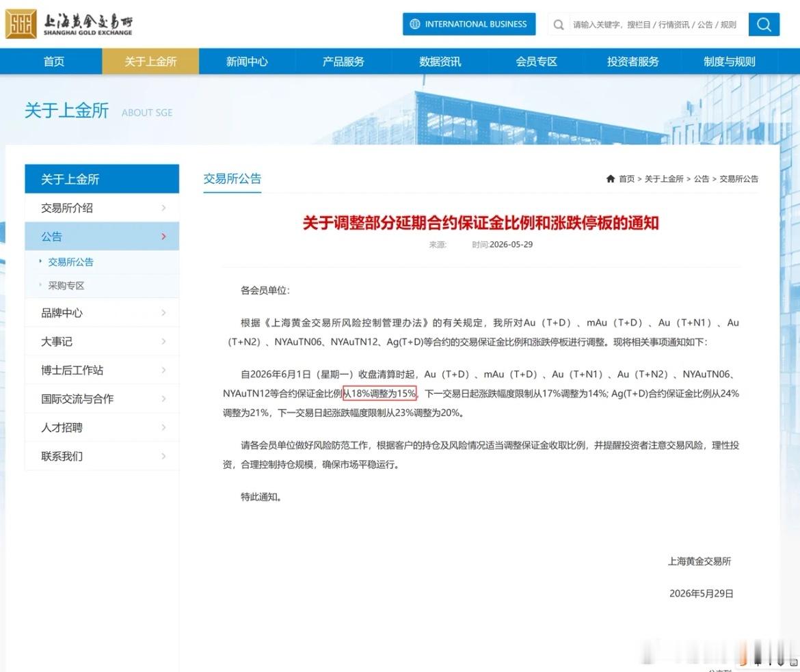
Task: Open the 制度与规则 navigation menu item
Action: [729, 62]
